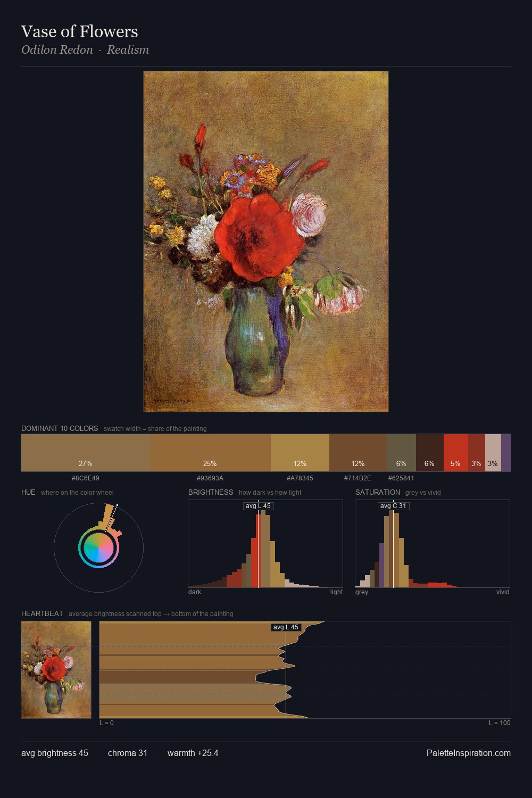Click the 'vivid' saturation axis label

pos(503,592)
